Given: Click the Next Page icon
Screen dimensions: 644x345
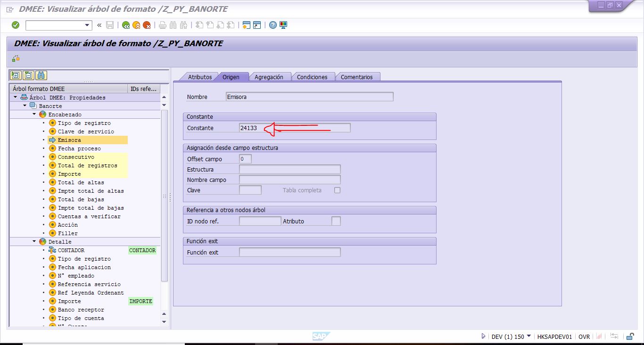Looking at the screenshot, I should [220, 25].
